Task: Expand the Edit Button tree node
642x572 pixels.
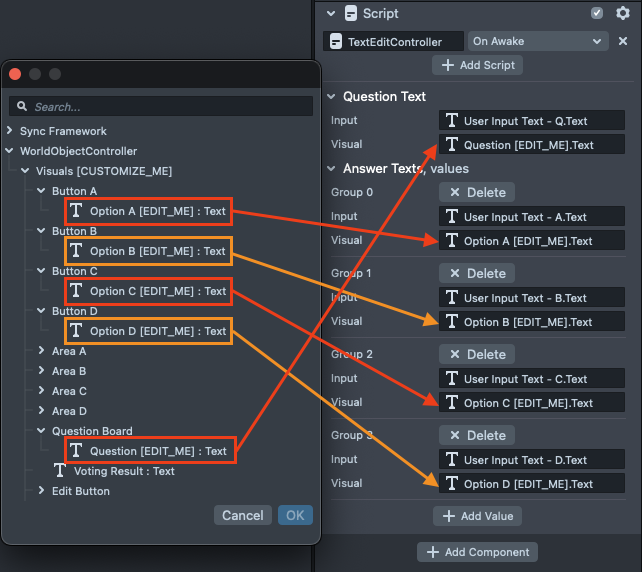Action: 42,491
